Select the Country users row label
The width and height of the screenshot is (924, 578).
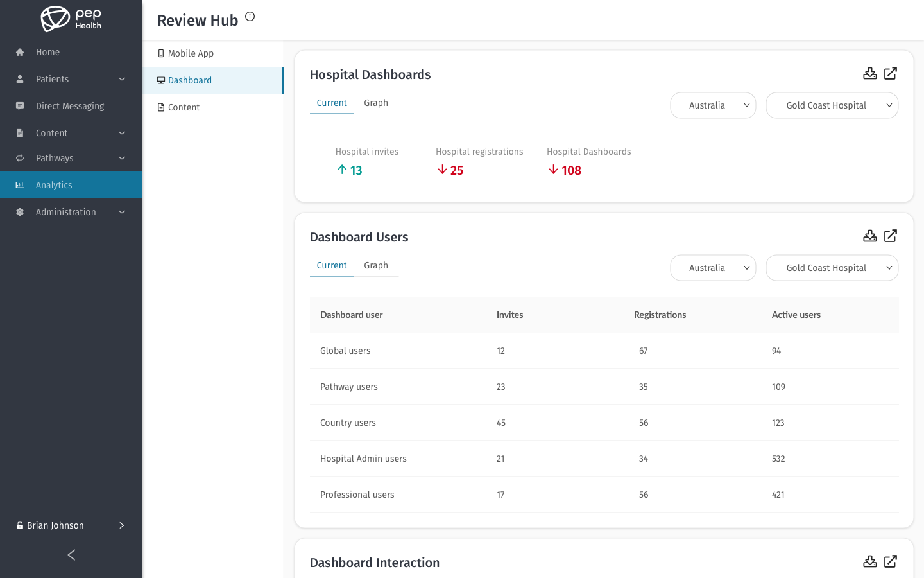point(348,423)
